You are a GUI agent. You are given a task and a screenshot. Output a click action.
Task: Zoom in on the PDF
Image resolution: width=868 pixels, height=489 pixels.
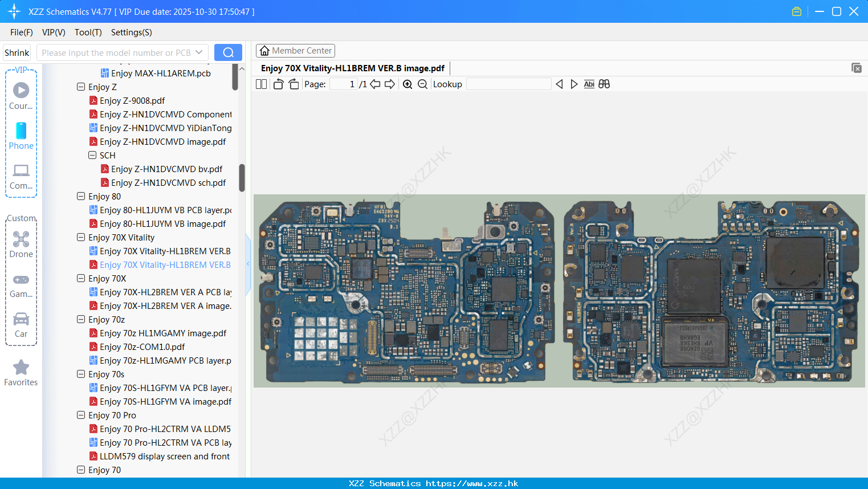tap(407, 84)
